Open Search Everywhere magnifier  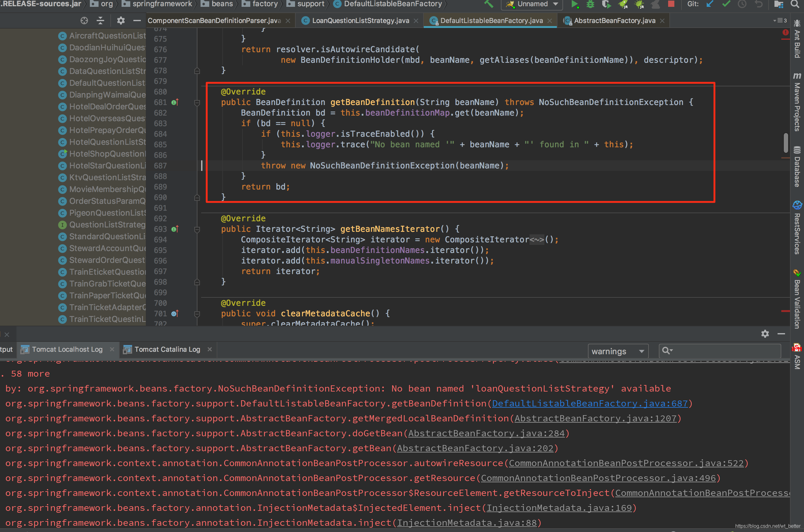[795, 4]
